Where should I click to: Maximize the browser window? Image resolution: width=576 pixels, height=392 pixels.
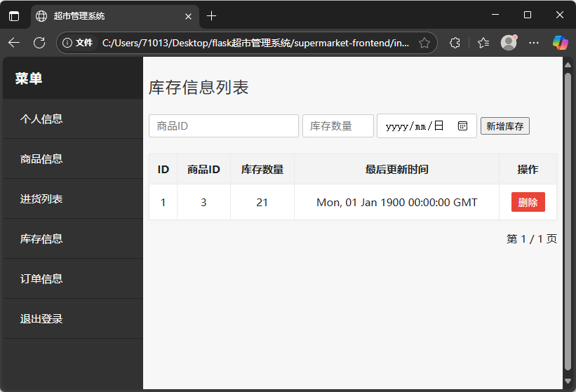pyautogui.click(x=528, y=15)
